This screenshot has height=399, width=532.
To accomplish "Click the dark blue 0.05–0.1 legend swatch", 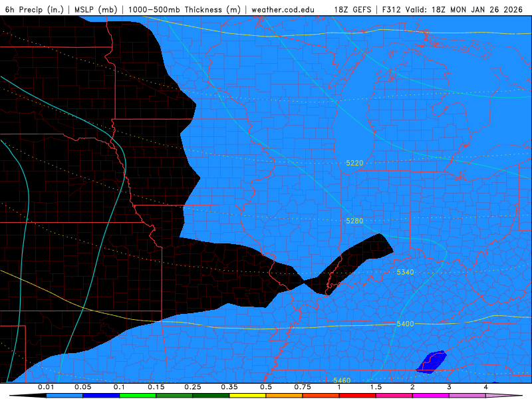I will pyautogui.click(x=101, y=396).
